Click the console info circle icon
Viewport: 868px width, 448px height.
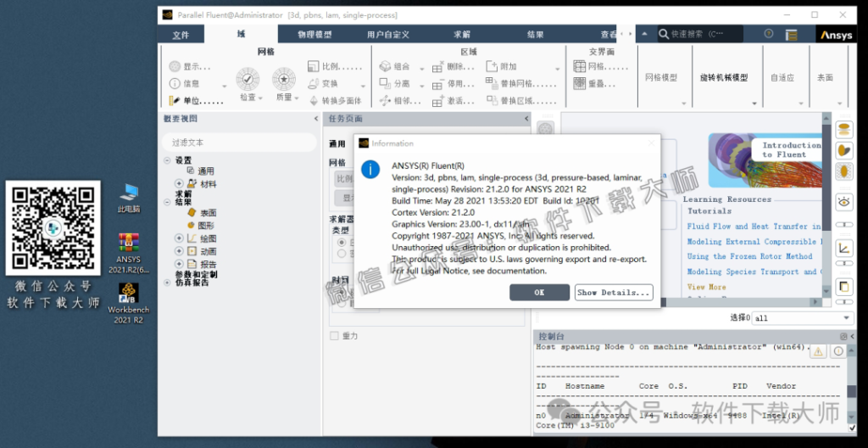point(838,351)
